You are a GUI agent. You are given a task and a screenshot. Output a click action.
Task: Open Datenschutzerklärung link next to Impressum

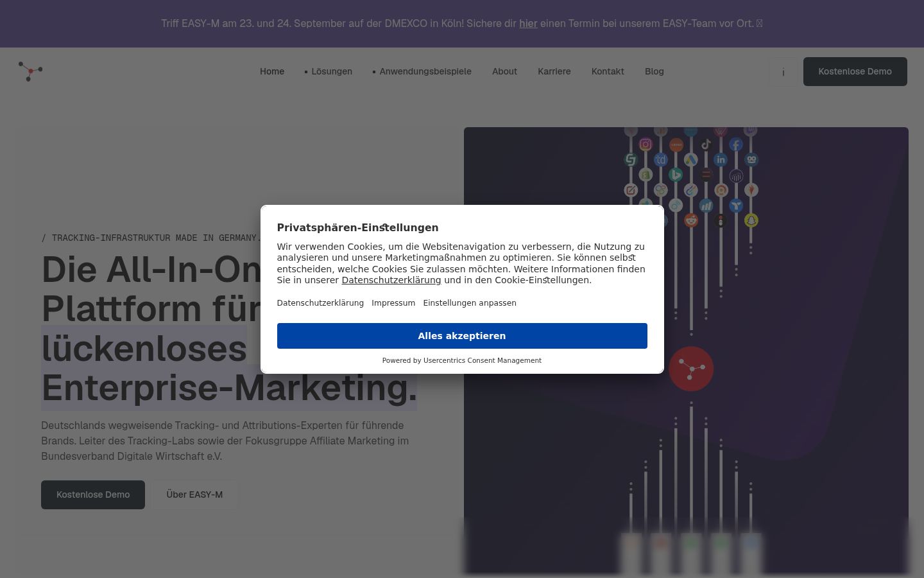[x=320, y=303]
